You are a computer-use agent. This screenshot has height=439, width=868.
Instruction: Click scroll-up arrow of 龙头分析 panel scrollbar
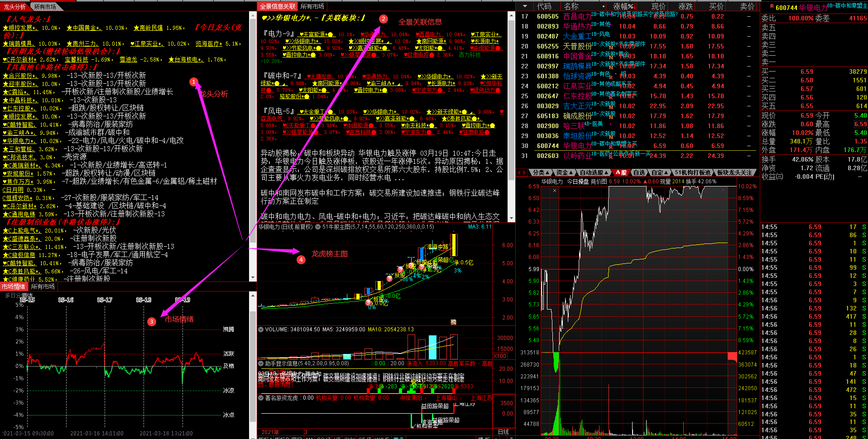pyautogui.click(x=253, y=15)
